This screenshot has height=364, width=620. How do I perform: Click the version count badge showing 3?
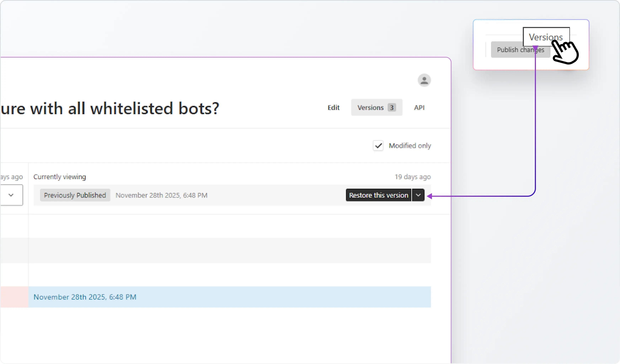pos(392,108)
